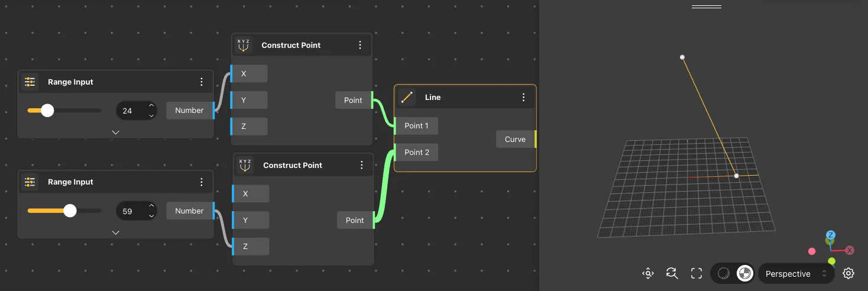Click the Point 2 input on Line
Viewport: 868px width, 291px height.
(417, 153)
